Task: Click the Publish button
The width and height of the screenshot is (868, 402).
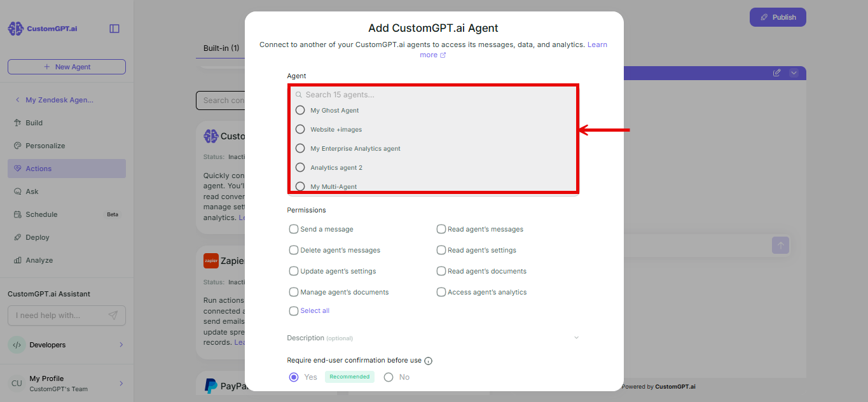Action: [778, 17]
